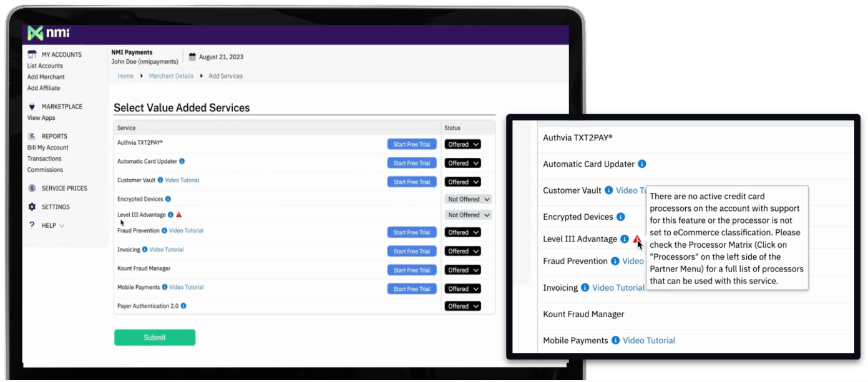Open Encrypted Devices Not Offered dropdown

[x=468, y=199]
